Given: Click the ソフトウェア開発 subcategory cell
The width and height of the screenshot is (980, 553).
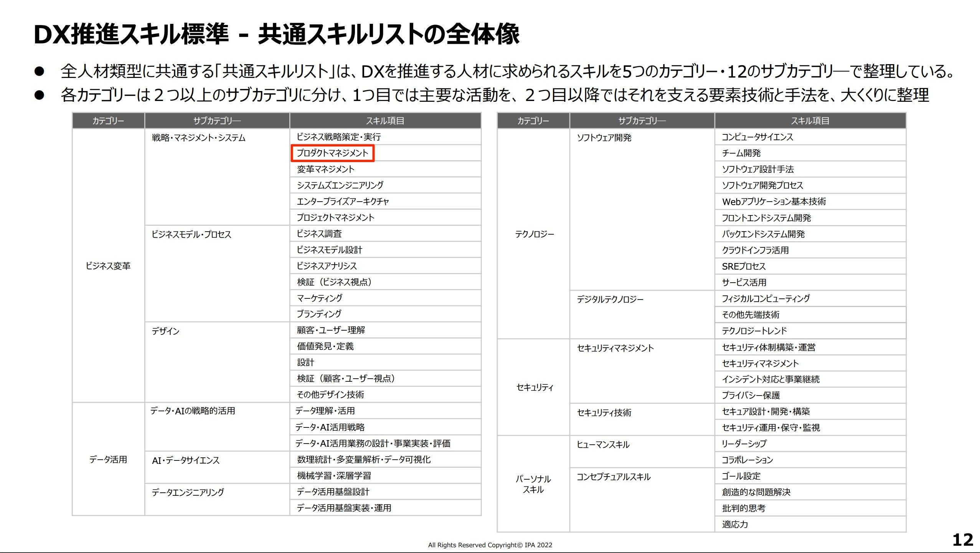Looking at the screenshot, I should 604,138.
